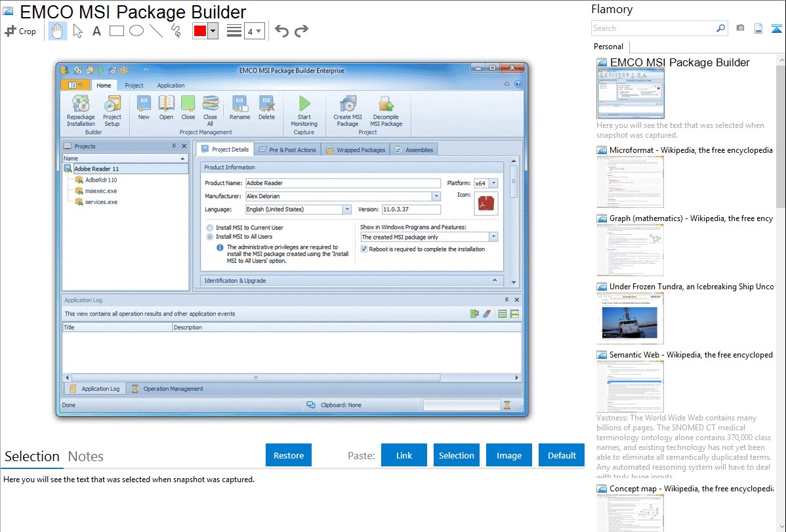786x532 pixels.
Task: Click the search magnifier icon
Action: [x=721, y=28]
